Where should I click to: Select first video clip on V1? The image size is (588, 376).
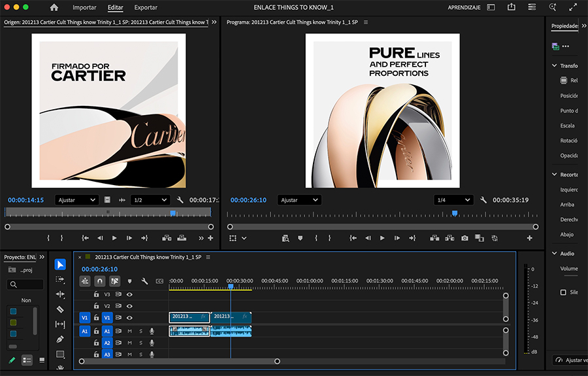click(x=189, y=317)
